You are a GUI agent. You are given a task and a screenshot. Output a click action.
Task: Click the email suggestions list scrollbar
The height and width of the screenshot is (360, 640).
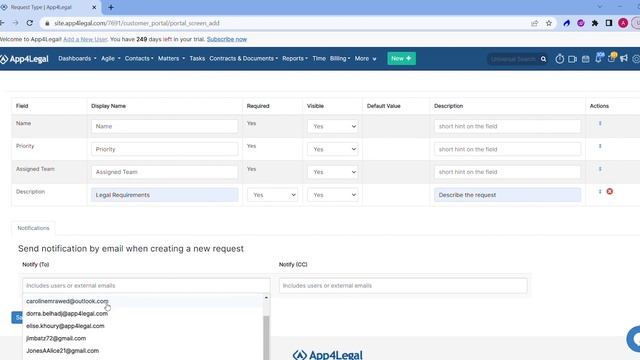click(266, 337)
